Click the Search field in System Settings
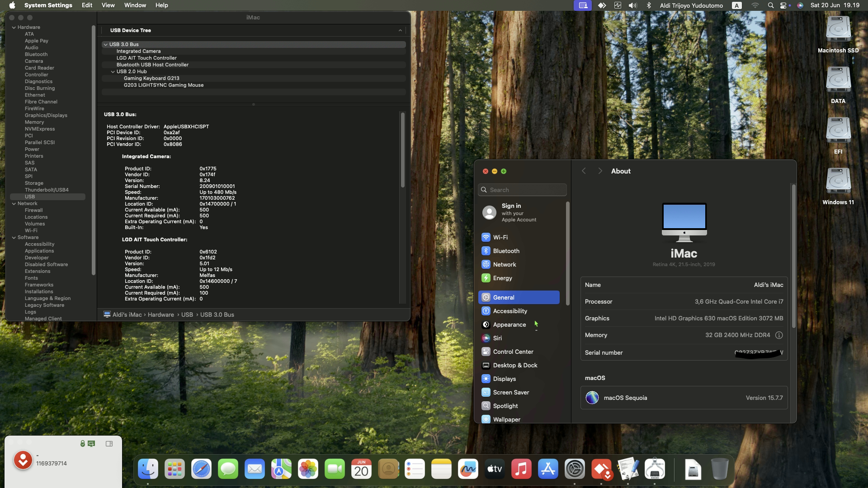Viewport: 868px width, 488px height. click(522, 190)
